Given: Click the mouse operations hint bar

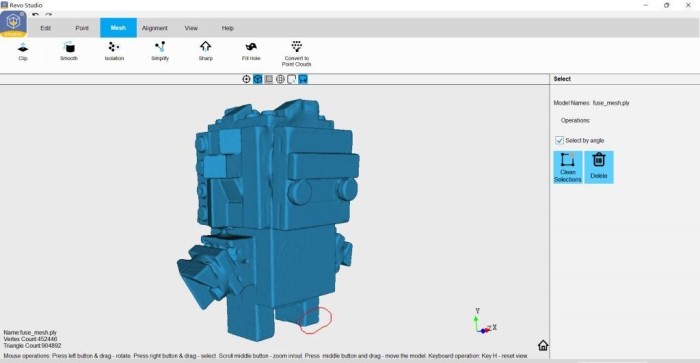Looking at the screenshot, I should pyautogui.click(x=266, y=356).
